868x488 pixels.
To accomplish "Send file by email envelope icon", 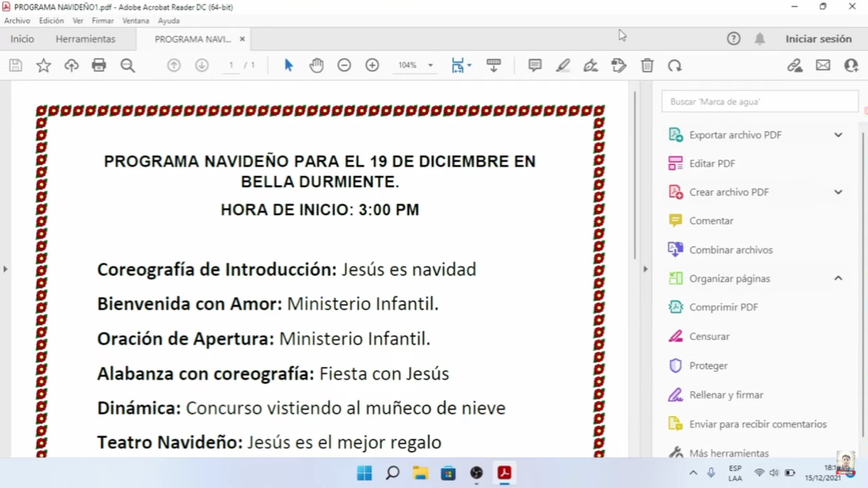I will [823, 66].
